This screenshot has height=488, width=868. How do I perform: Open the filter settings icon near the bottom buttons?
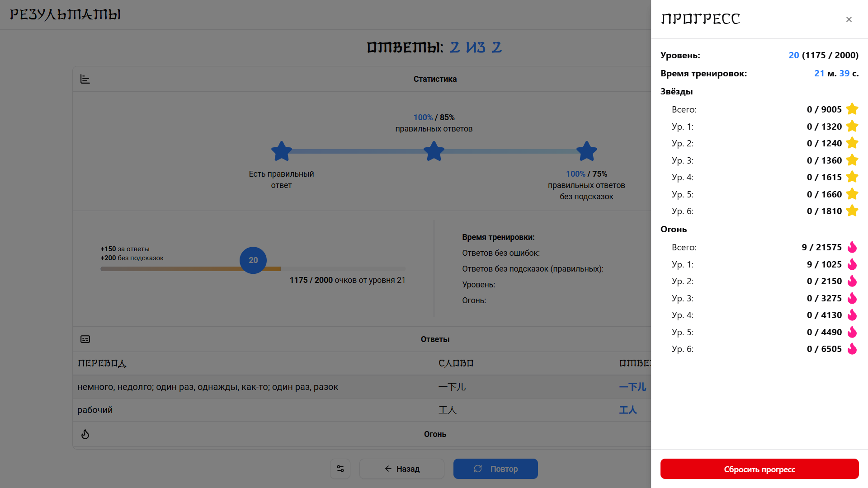(340, 469)
